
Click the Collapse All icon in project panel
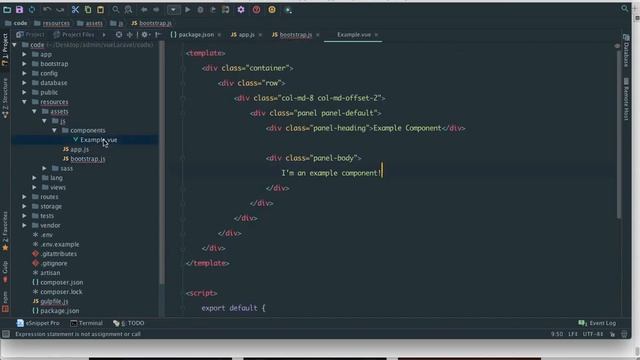(130, 35)
